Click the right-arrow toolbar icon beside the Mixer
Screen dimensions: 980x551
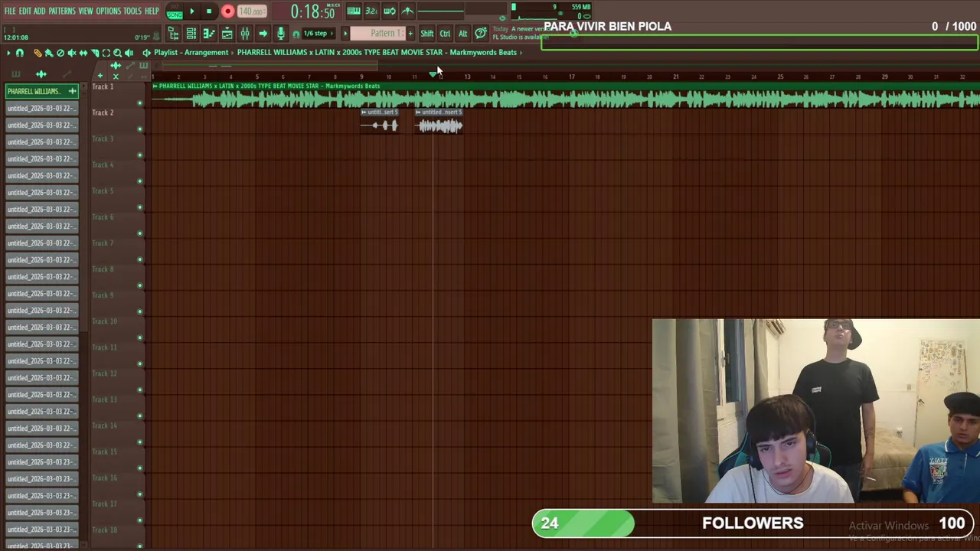click(x=263, y=34)
